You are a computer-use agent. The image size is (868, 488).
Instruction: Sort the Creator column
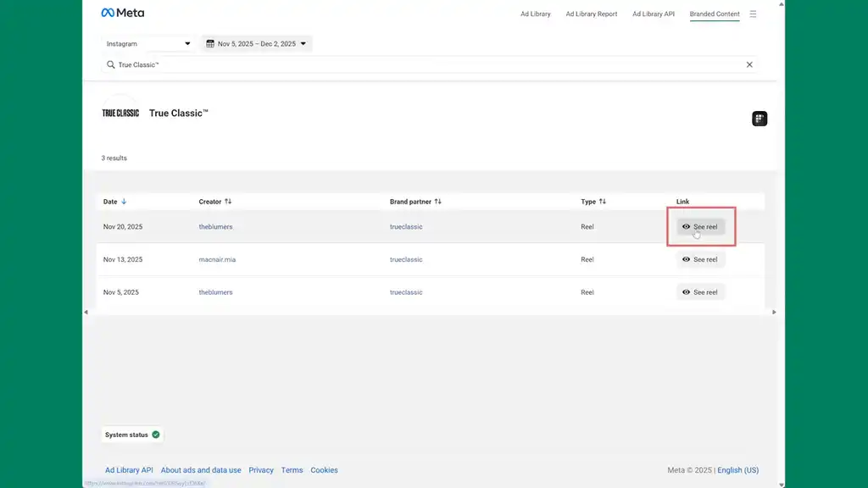[x=228, y=202]
